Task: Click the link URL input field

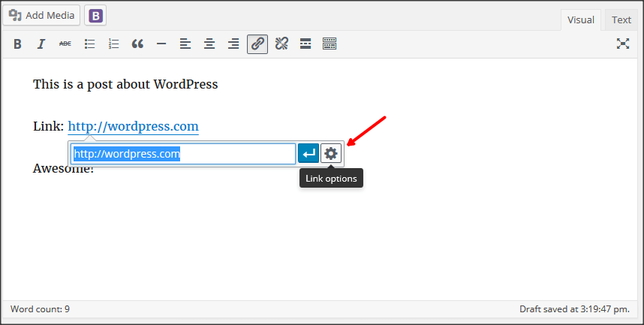Action: [x=183, y=154]
